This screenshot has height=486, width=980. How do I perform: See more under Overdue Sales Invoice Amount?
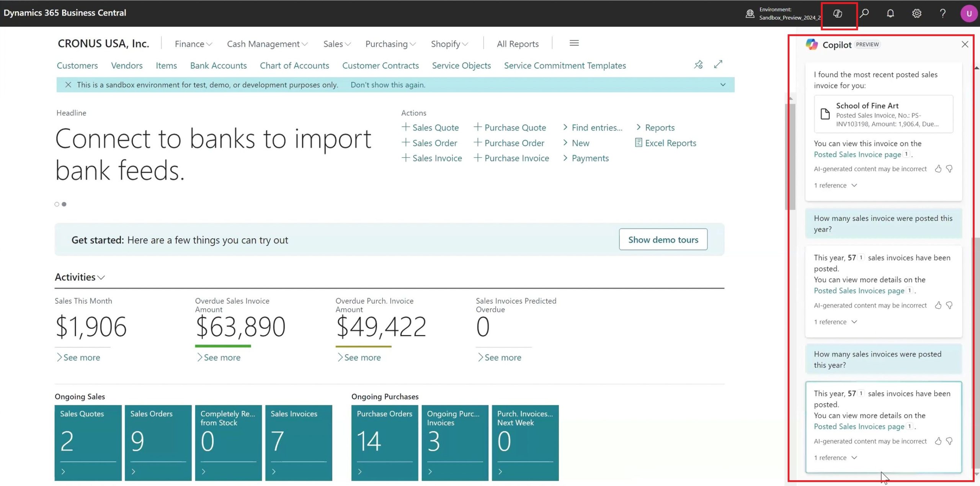click(219, 357)
